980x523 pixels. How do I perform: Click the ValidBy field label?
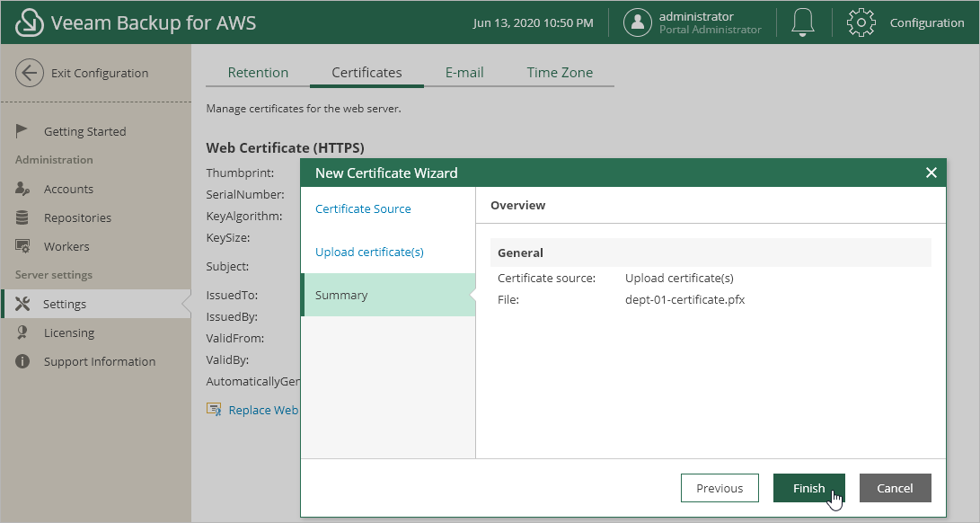[227, 359]
